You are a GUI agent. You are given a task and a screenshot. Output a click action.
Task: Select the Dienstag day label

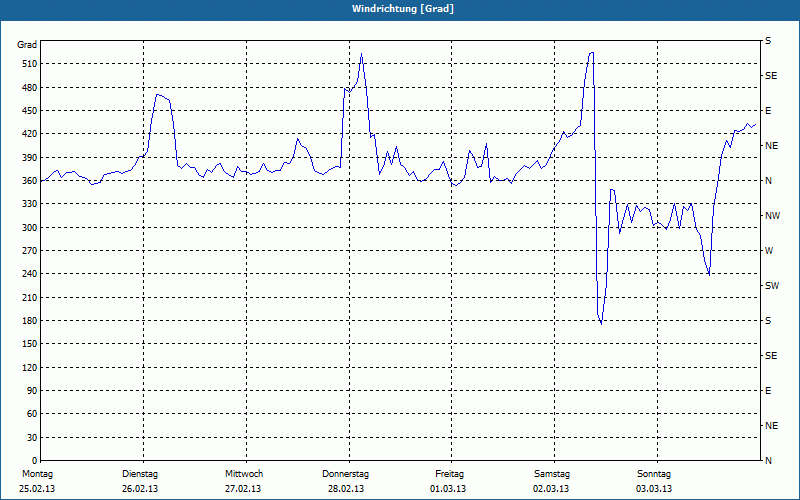(x=140, y=474)
